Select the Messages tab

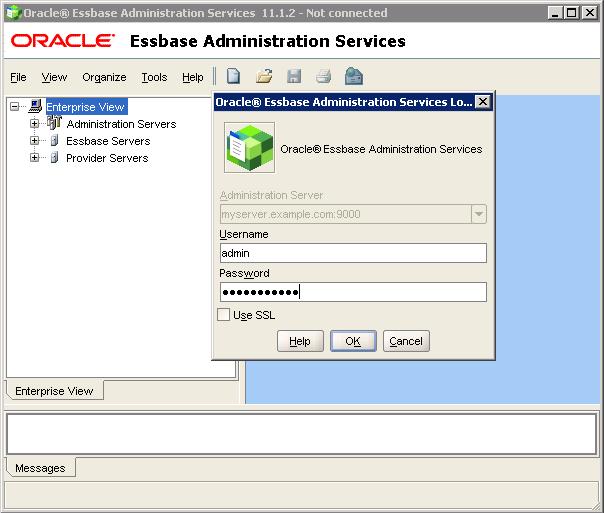point(40,468)
